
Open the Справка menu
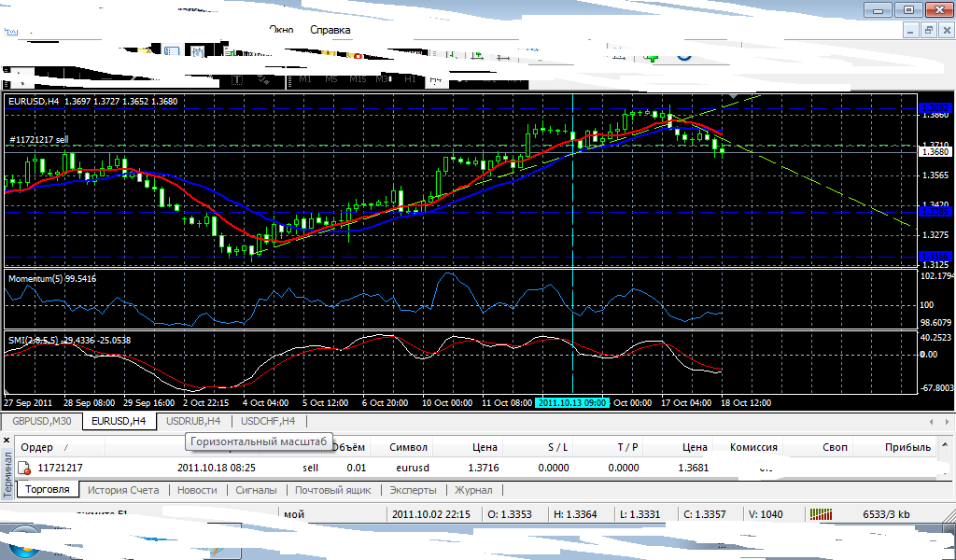coord(330,30)
